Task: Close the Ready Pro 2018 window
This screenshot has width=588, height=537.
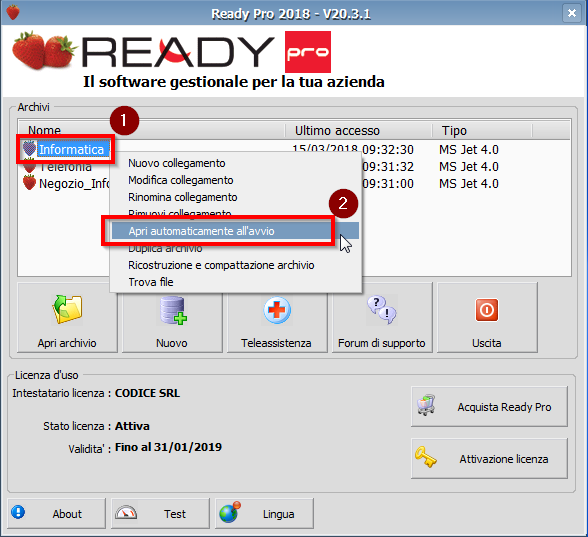Action: pyautogui.click(x=572, y=13)
